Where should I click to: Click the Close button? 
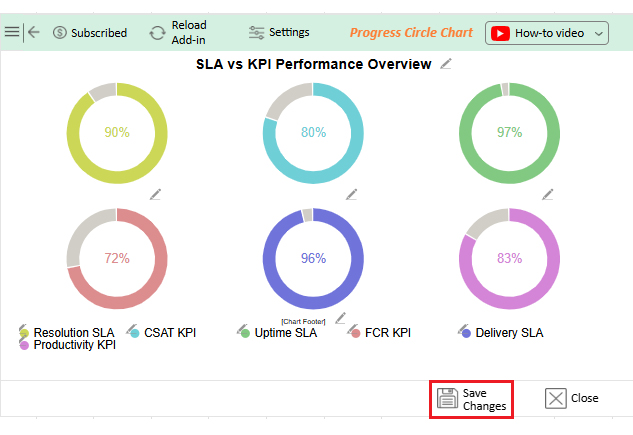click(x=572, y=398)
